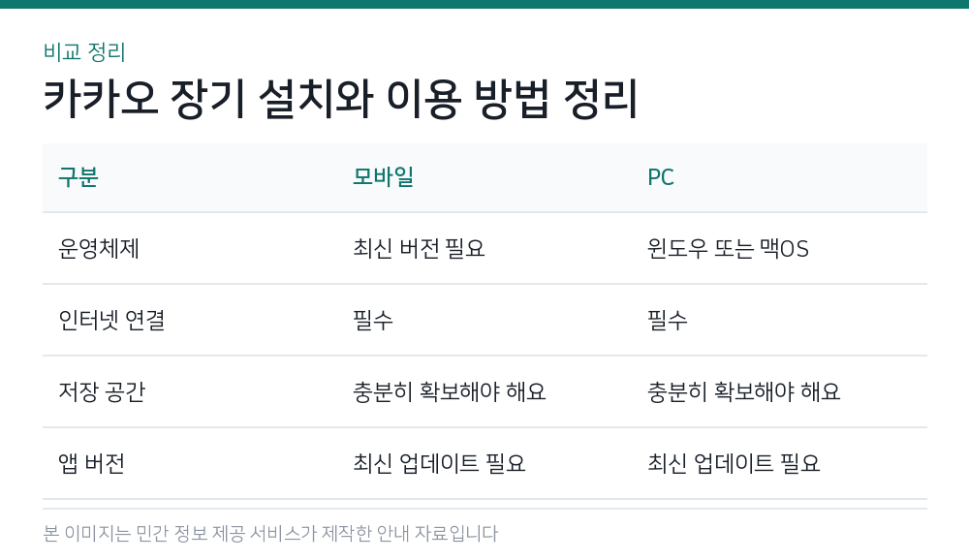Click '충분히 확보해야 해요' in the 모바일 column

tap(450, 391)
